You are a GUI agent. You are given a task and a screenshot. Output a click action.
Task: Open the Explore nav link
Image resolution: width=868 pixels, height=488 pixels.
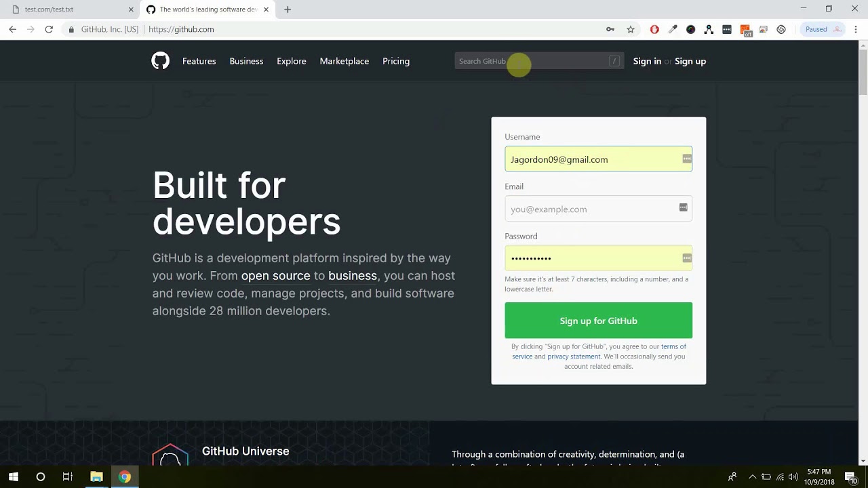[292, 61]
